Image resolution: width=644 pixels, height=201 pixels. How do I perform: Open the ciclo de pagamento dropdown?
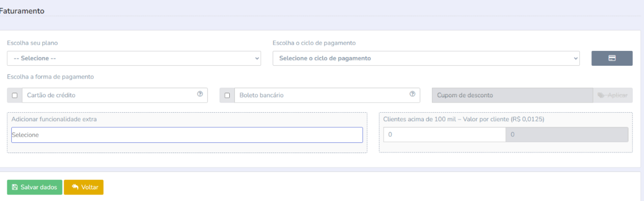(426, 59)
